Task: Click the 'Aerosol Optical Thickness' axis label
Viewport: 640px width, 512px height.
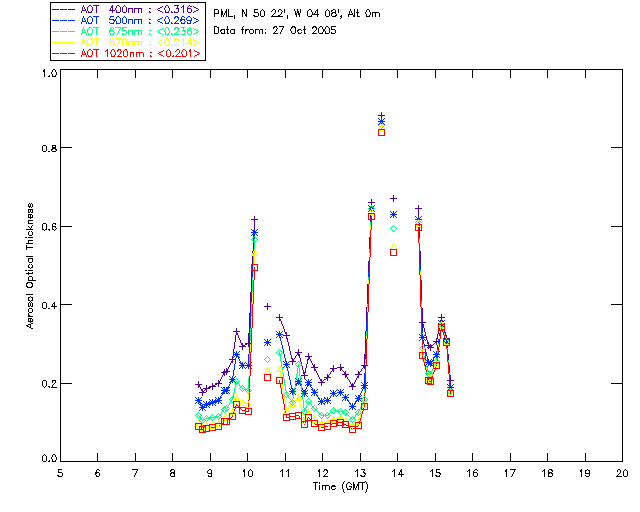Action: coord(30,266)
